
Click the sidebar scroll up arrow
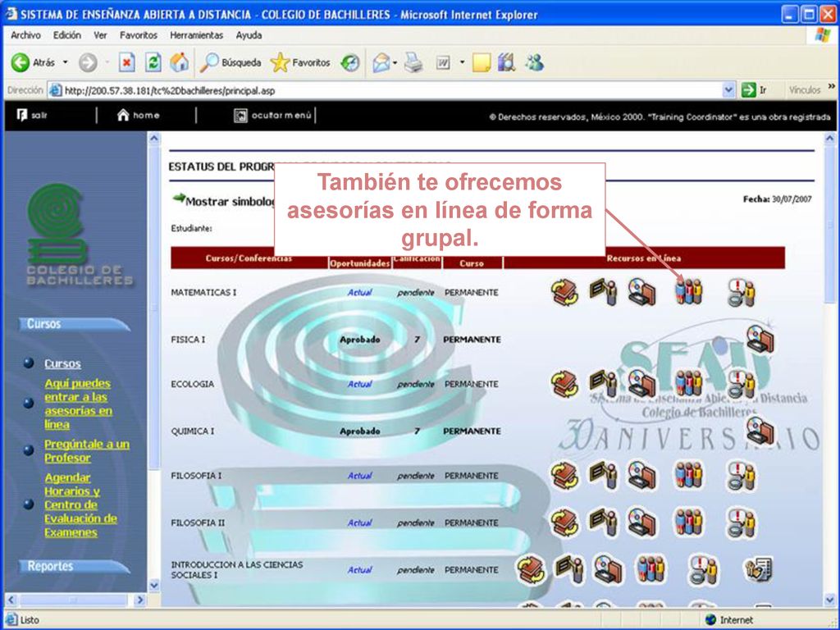tap(153, 138)
